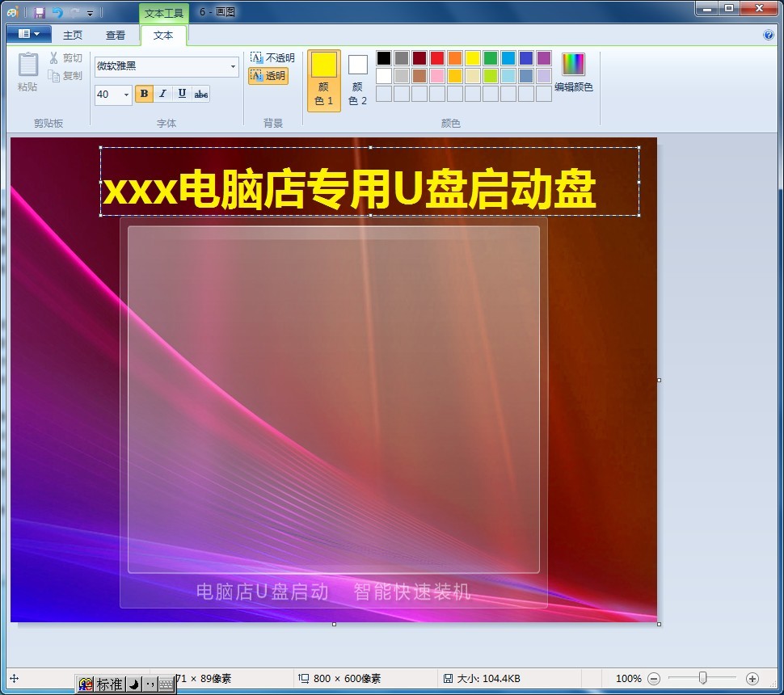Open the 编辑颜色 color editor

click(x=573, y=73)
